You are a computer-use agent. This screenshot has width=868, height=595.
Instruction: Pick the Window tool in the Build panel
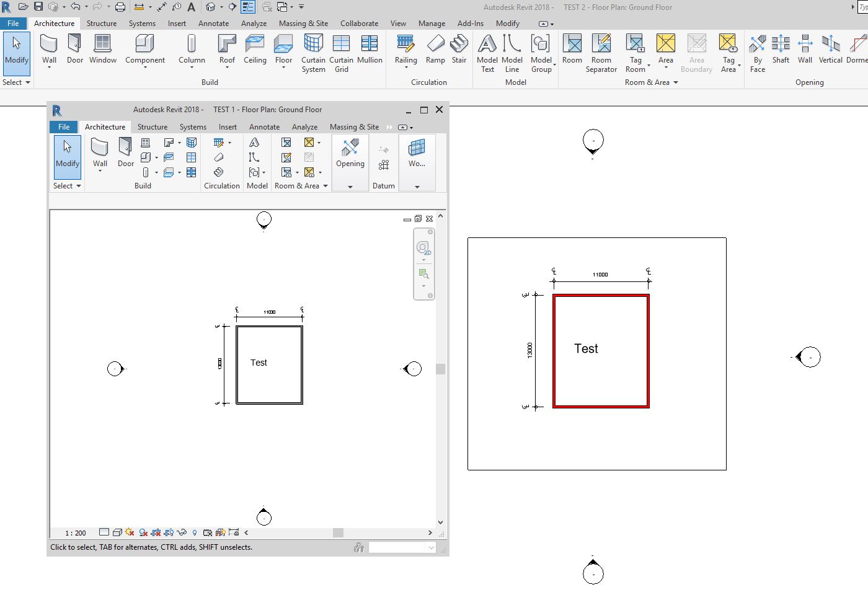click(103, 50)
